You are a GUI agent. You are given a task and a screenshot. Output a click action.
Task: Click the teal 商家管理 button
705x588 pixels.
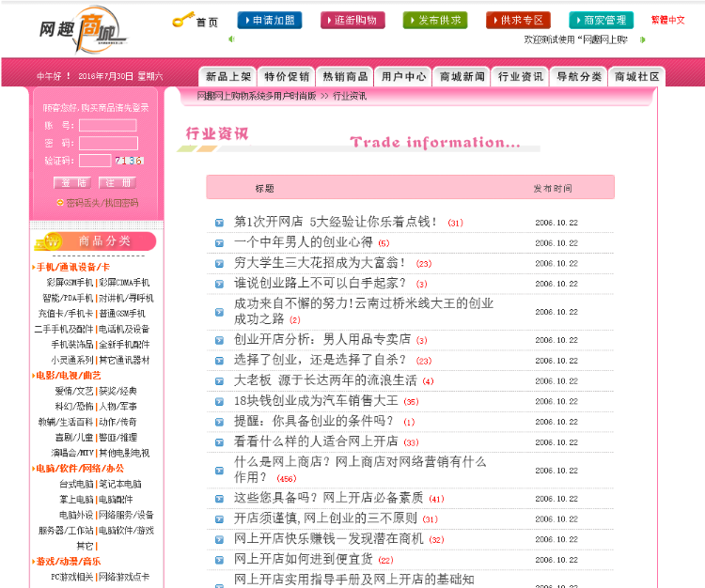(602, 21)
